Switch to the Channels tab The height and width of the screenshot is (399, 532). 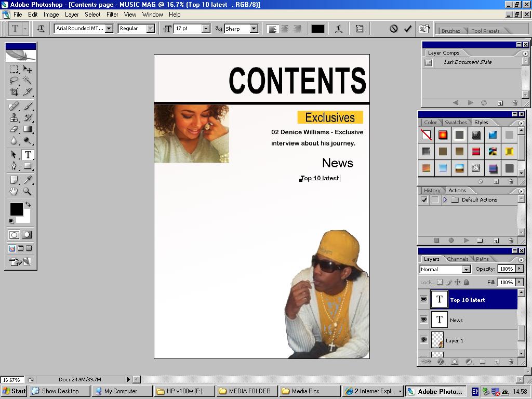[457, 259]
